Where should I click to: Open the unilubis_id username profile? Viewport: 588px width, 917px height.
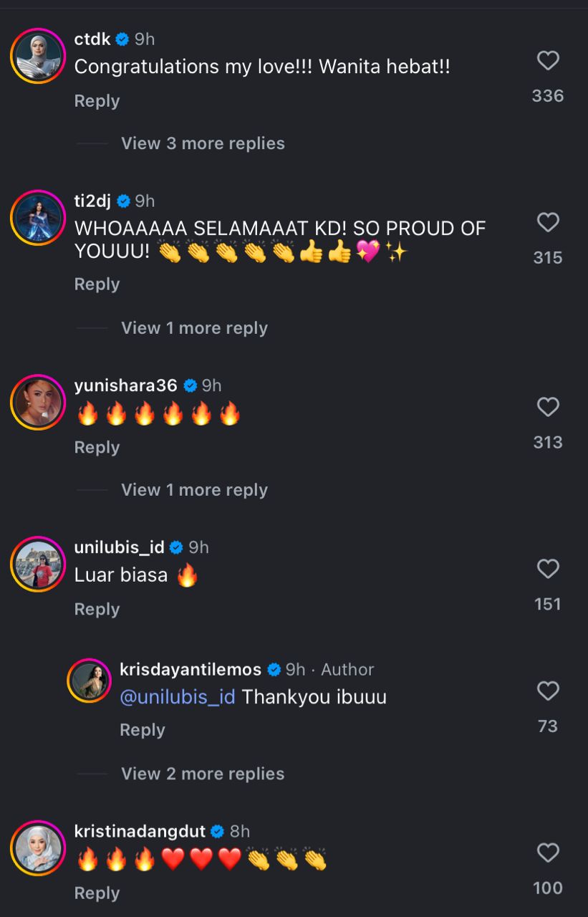[119, 547]
